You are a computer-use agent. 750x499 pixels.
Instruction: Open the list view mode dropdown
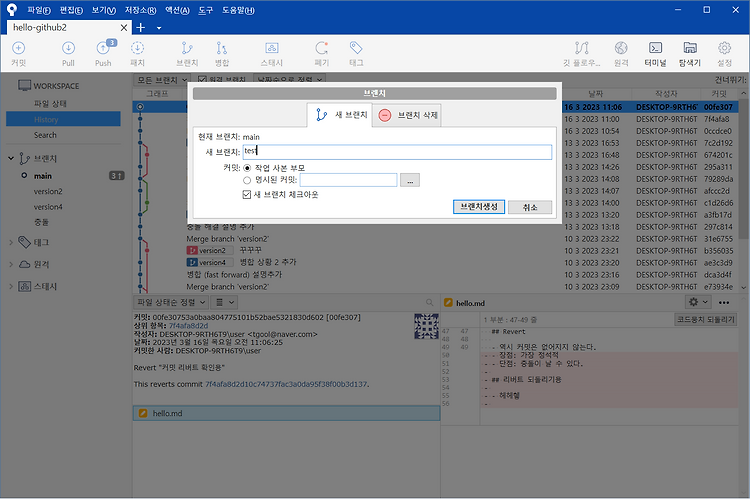click(224, 302)
